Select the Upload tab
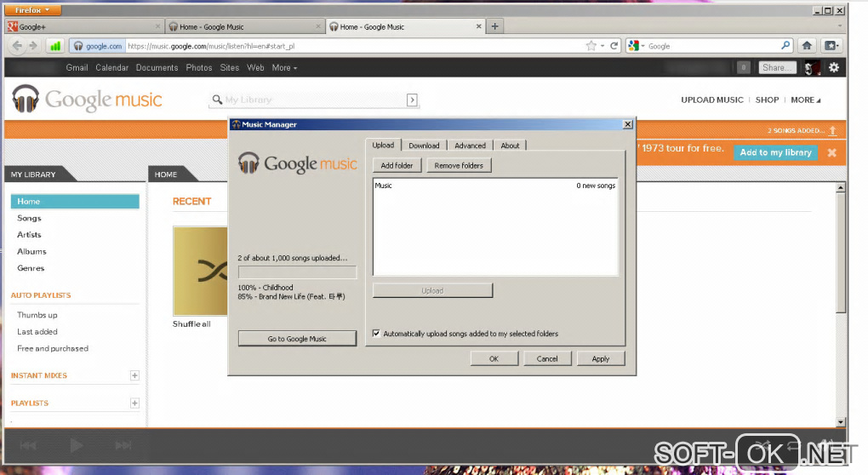Image resolution: width=868 pixels, height=475 pixels. coord(383,145)
